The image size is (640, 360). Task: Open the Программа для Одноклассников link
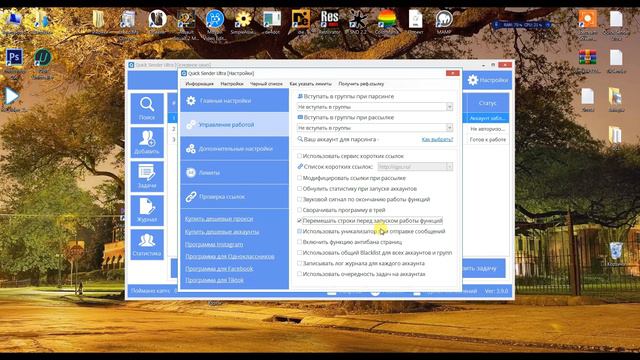230,257
